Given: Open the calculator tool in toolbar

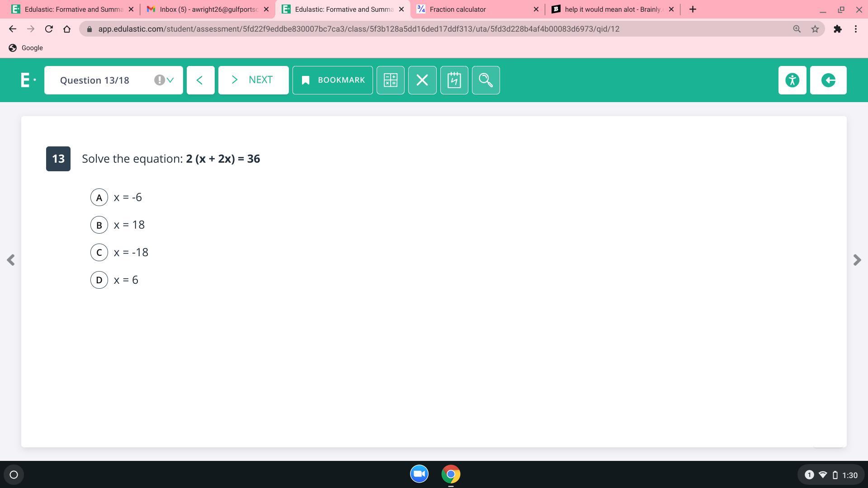Looking at the screenshot, I should point(390,80).
